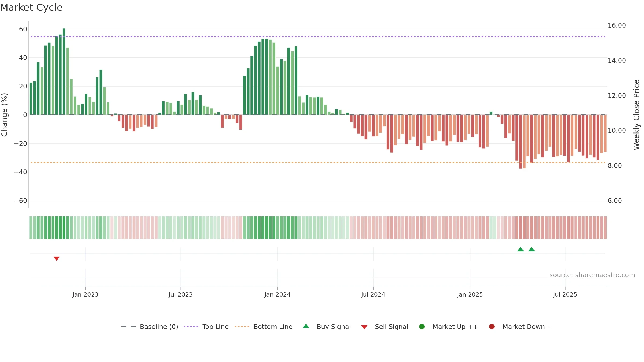644x362 pixels.
Task: Click the Jan 2025 x-axis label
Action: (x=470, y=294)
